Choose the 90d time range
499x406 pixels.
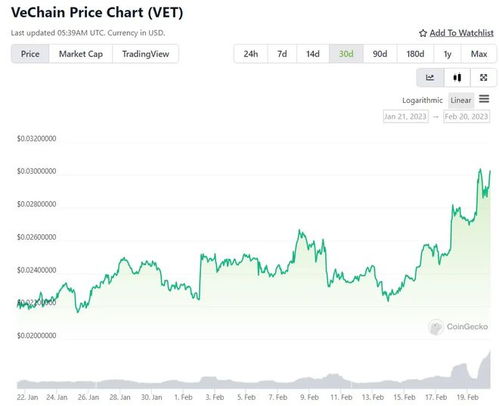pyautogui.click(x=380, y=54)
